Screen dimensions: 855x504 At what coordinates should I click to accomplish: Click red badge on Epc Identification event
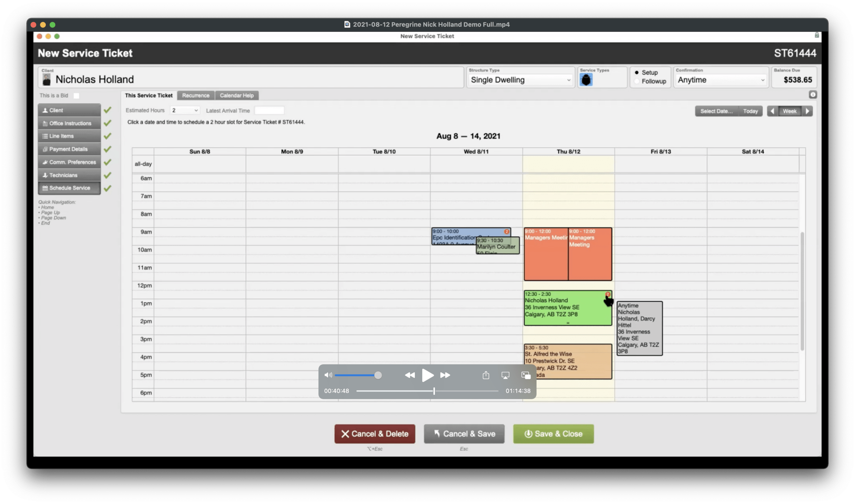[506, 231]
